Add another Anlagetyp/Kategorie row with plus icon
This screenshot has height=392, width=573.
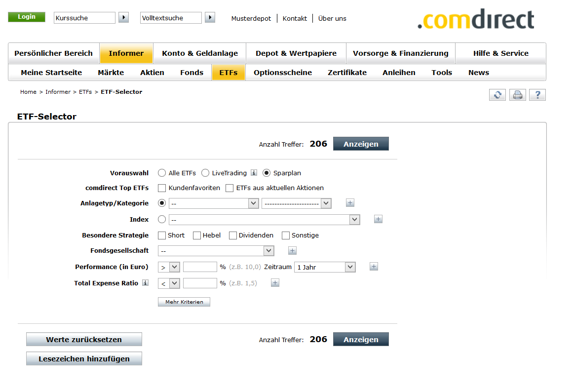(350, 202)
